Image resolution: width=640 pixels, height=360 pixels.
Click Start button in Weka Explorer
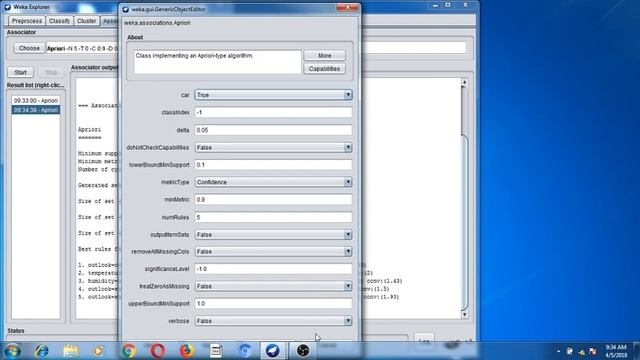pos(20,72)
